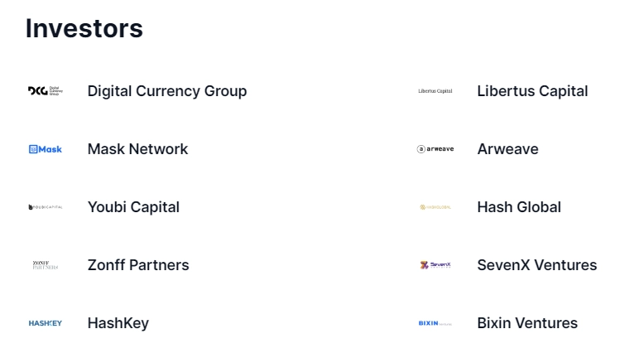Select the Youbi Capital logo

pyautogui.click(x=45, y=207)
